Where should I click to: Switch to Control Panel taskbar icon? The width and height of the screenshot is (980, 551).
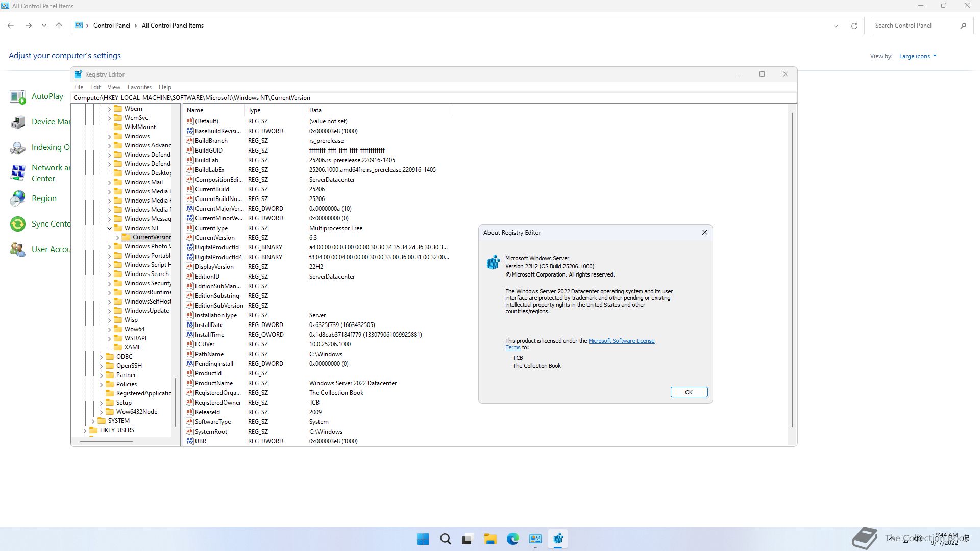point(535,539)
